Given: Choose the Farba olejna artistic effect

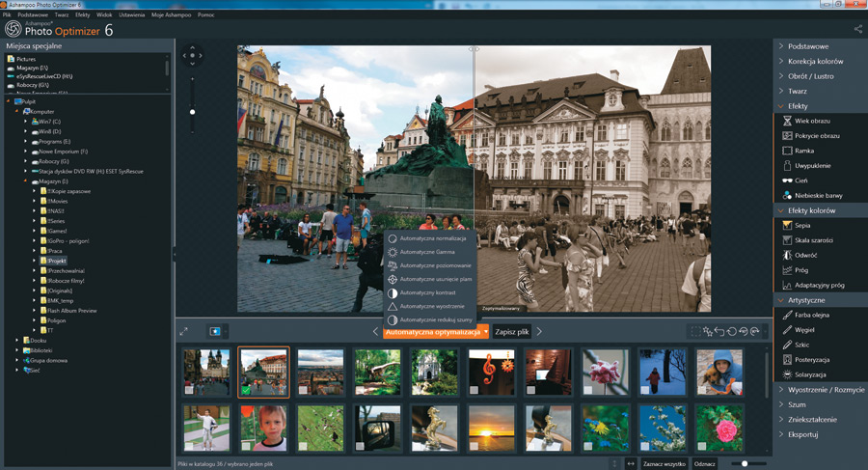Looking at the screenshot, I should (x=812, y=315).
